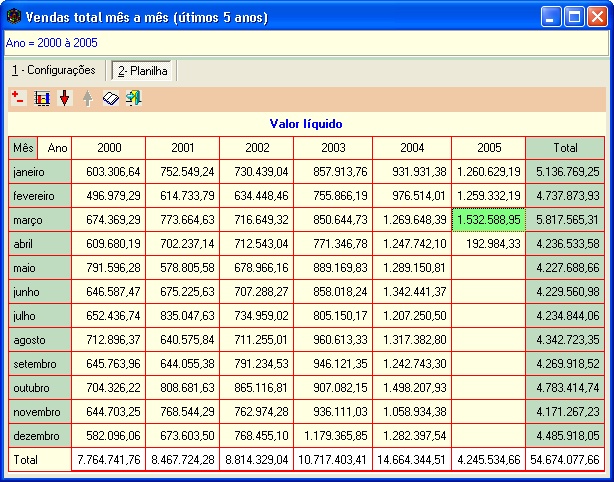This screenshot has width=614, height=482.
Task: Click the Total row label at bottom
Action: click(40, 460)
